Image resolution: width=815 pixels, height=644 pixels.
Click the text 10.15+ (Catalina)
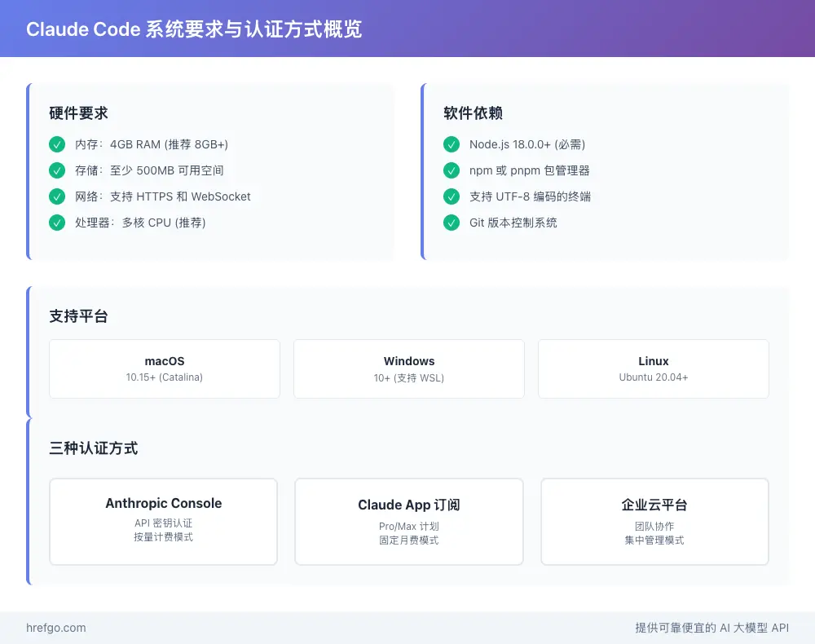[165, 377]
